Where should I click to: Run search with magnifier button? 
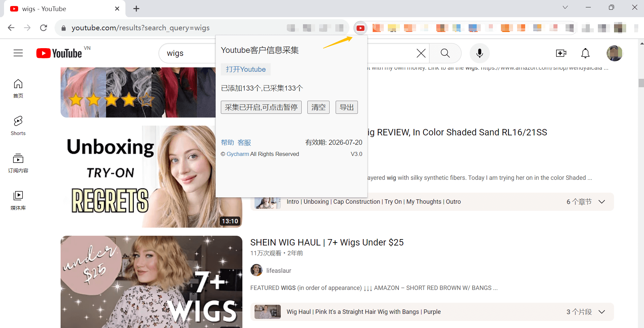coord(445,53)
